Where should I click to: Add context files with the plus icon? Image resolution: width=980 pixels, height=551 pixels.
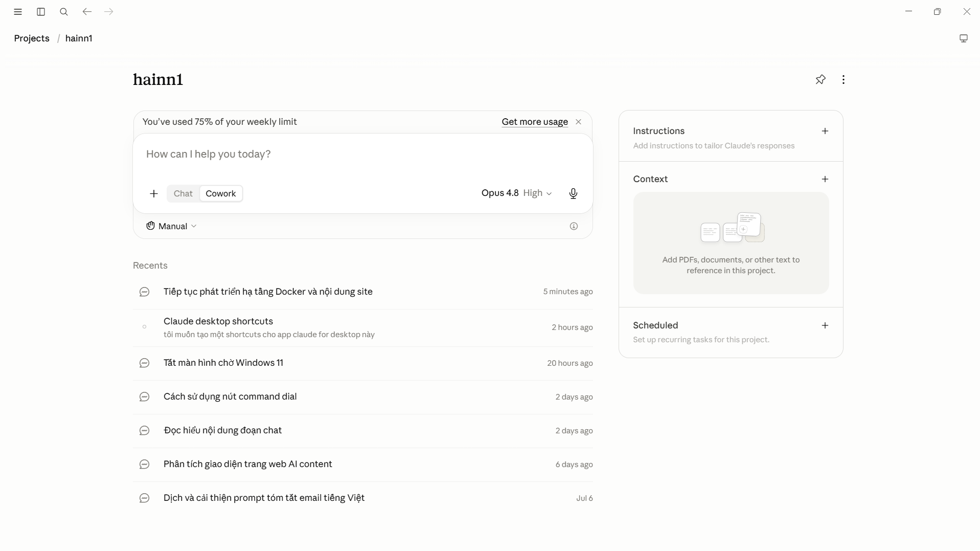(825, 179)
